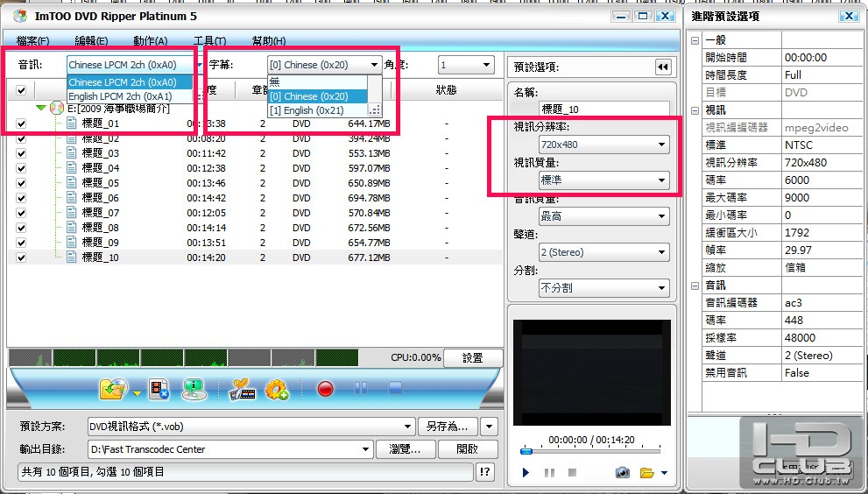Click the 設置 CPU settings button

tap(473, 357)
